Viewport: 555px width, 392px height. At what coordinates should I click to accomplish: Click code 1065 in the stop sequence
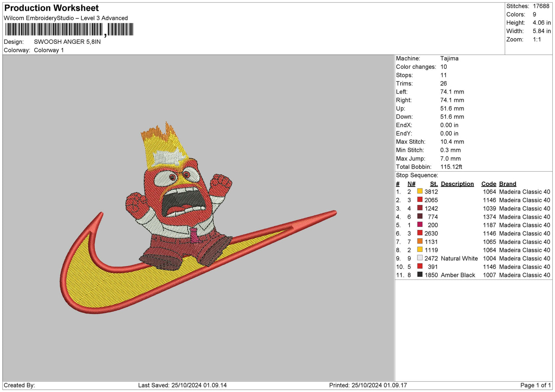click(490, 242)
